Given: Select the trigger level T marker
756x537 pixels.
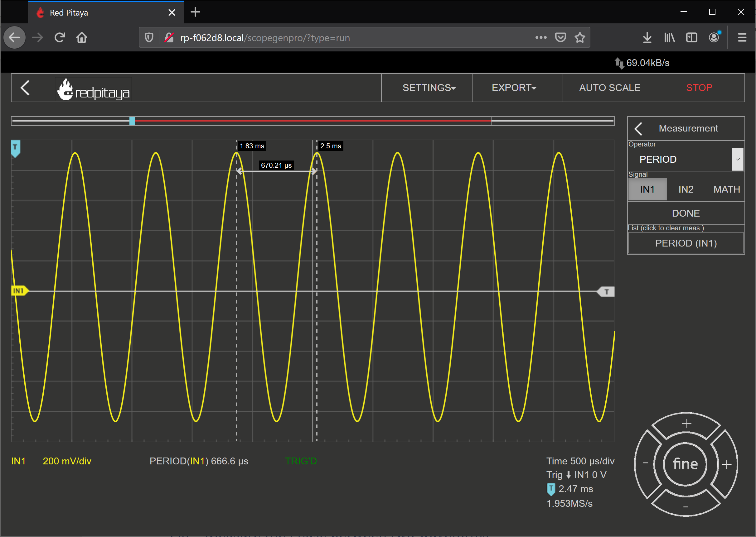Looking at the screenshot, I should pyautogui.click(x=606, y=292).
